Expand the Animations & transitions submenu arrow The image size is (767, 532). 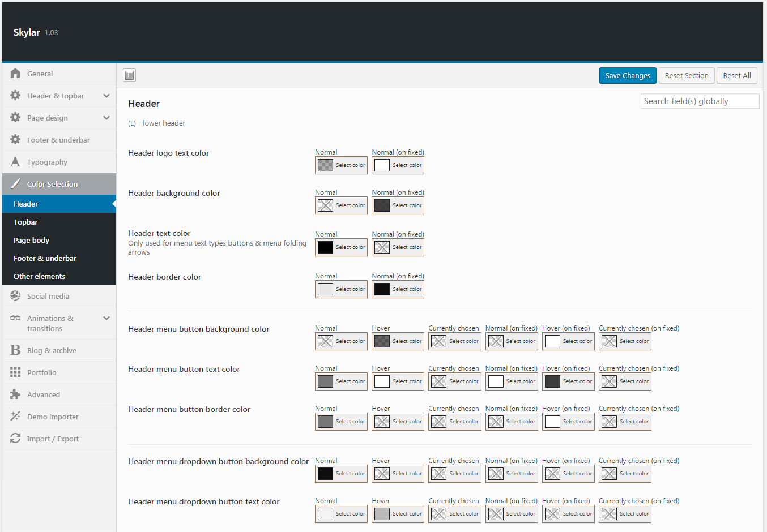pyautogui.click(x=106, y=318)
